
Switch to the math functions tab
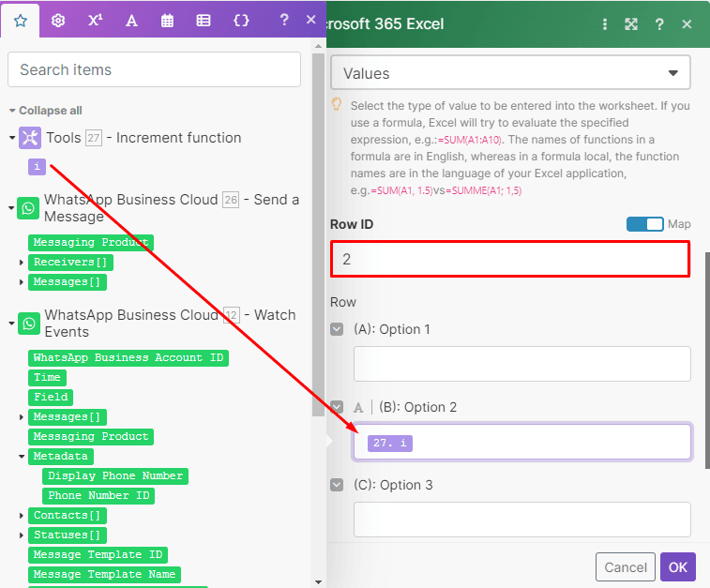click(95, 21)
